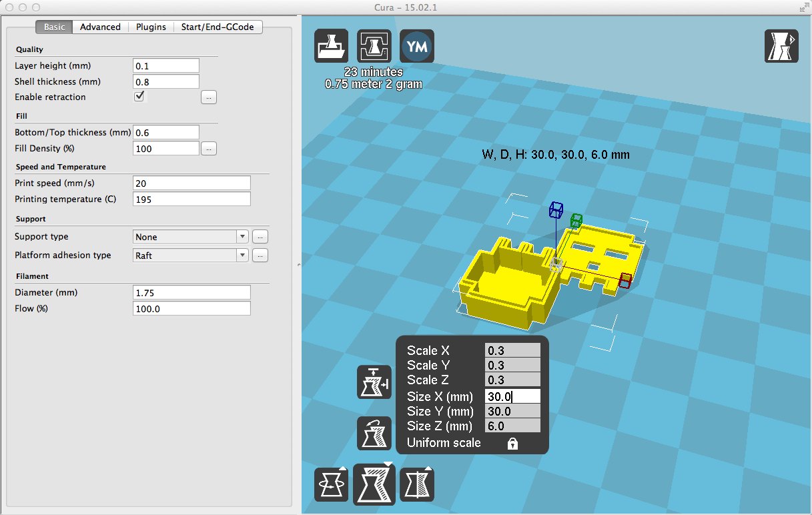Click the macOS fullscreen arrows icon
Screen dimensions: 812x515
[803, 7]
